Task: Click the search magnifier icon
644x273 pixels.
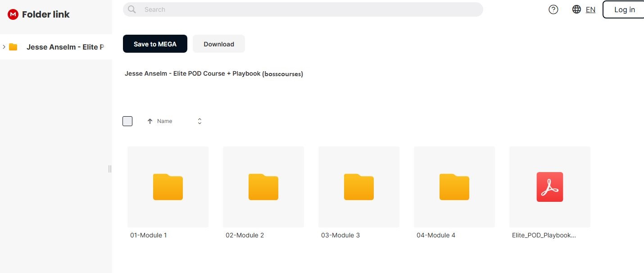Action: coord(132,9)
